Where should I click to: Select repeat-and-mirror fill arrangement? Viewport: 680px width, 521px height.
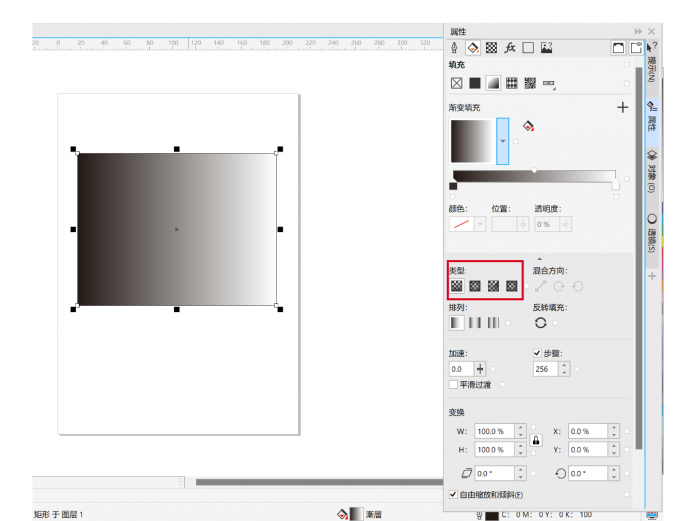coord(475,323)
